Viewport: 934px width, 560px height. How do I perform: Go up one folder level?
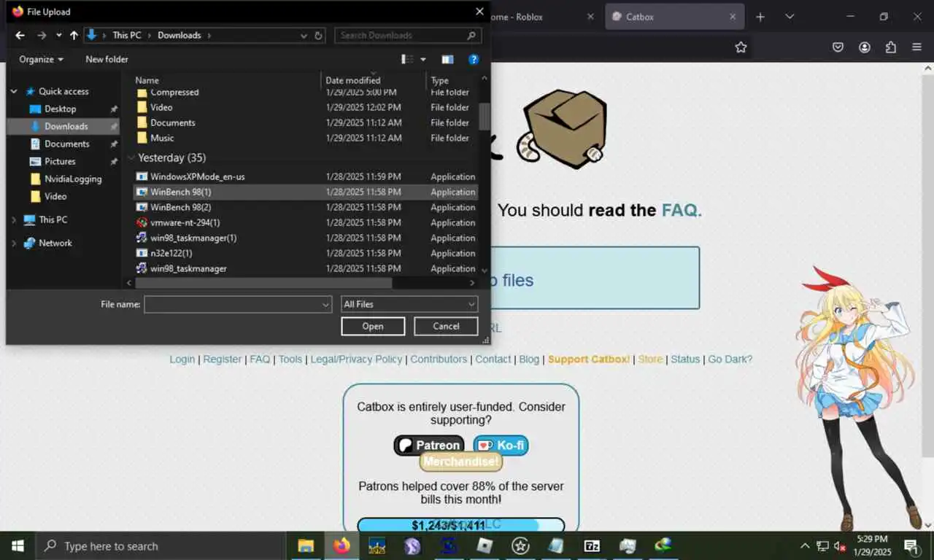point(74,35)
